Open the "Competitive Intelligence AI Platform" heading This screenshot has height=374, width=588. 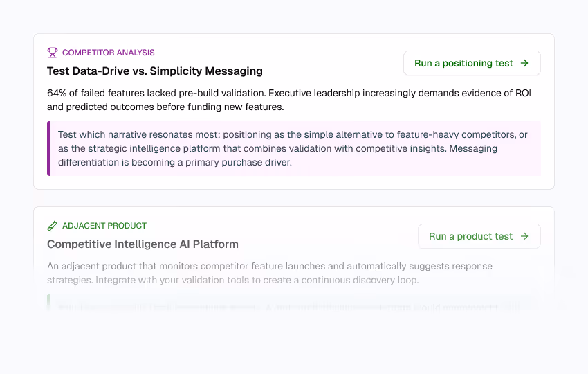143,244
